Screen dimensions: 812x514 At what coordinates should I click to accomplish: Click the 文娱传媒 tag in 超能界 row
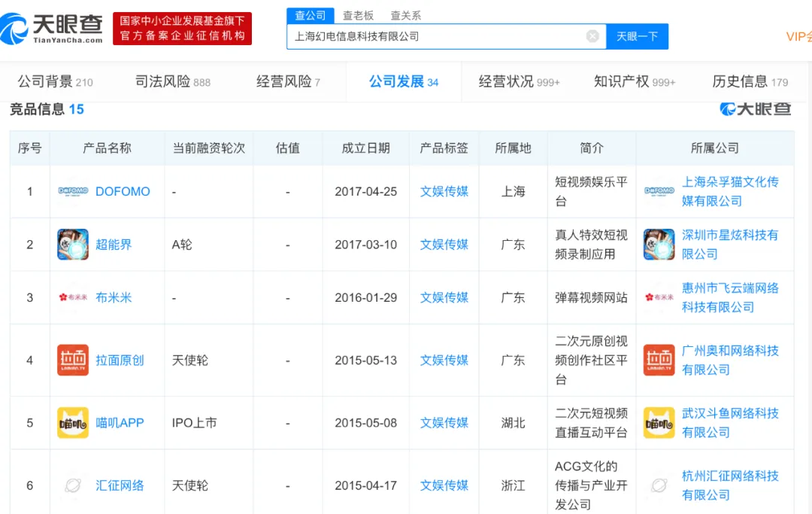pyautogui.click(x=444, y=245)
